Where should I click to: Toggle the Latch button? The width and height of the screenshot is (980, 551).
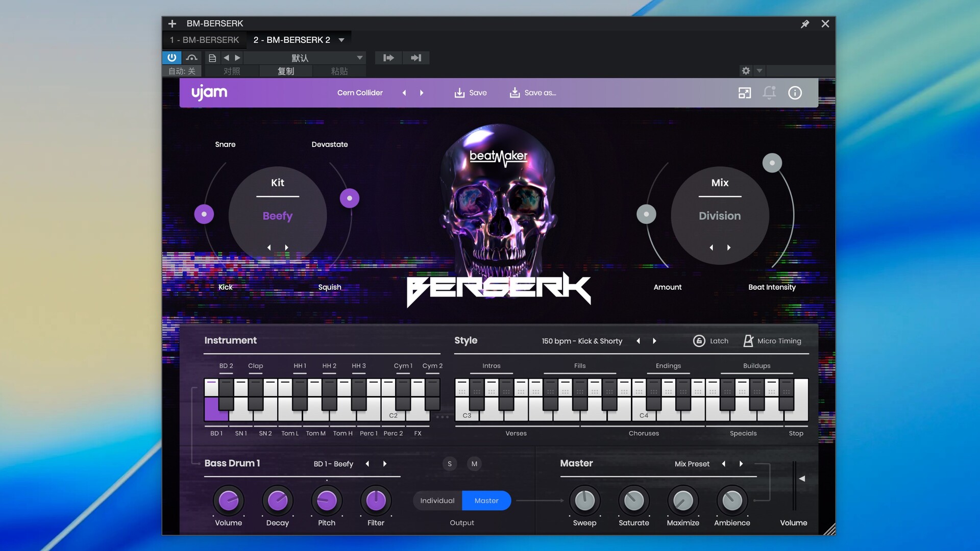tap(710, 341)
